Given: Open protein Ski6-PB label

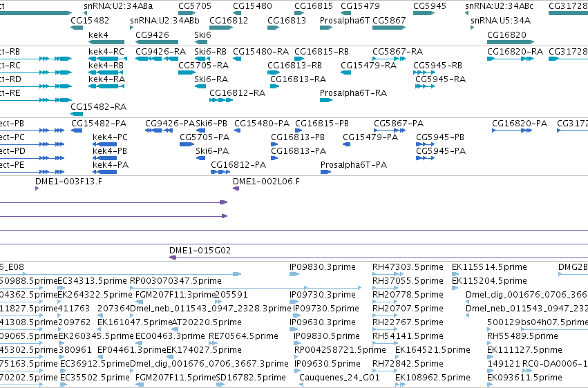Looking at the screenshot, I should pos(211,123).
